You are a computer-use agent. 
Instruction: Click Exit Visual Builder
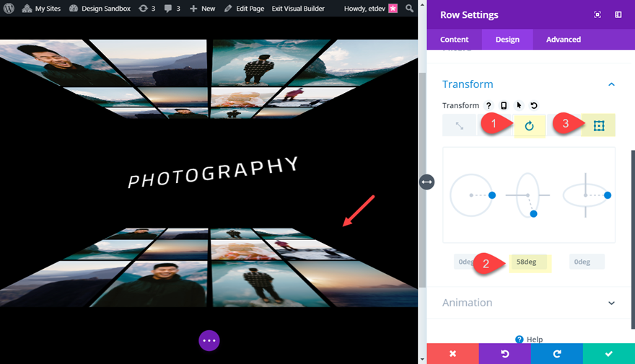(x=298, y=9)
